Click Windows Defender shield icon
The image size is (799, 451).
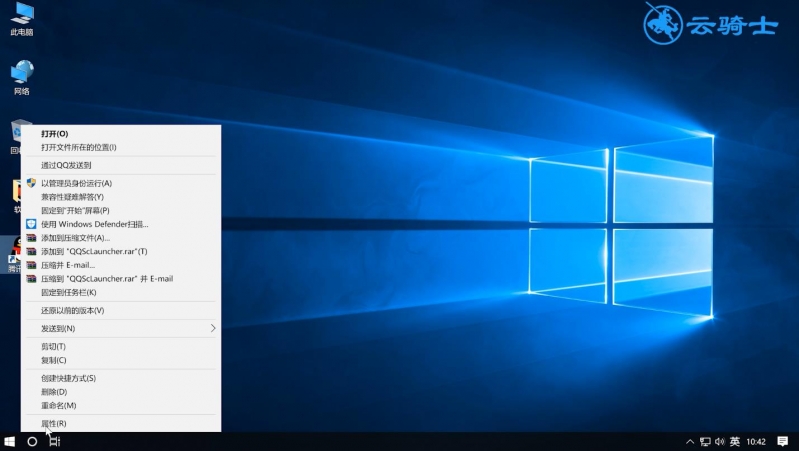(x=31, y=224)
